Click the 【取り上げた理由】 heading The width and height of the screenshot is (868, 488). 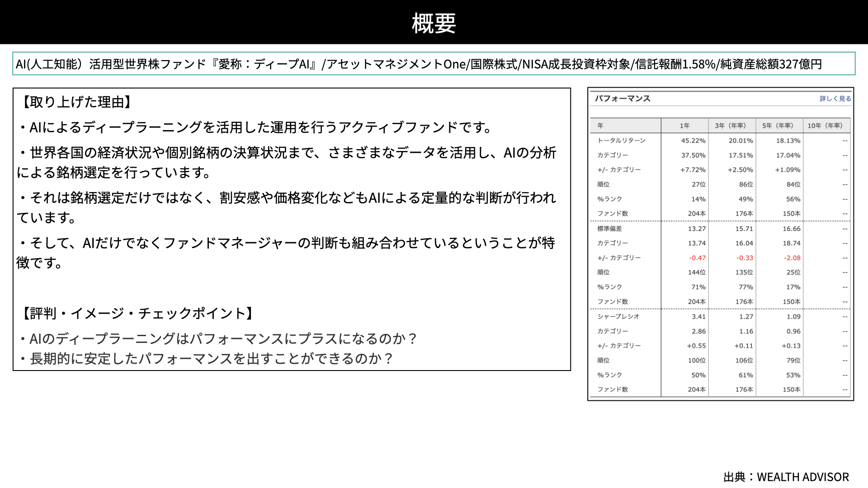pyautogui.click(x=77, y=102)
